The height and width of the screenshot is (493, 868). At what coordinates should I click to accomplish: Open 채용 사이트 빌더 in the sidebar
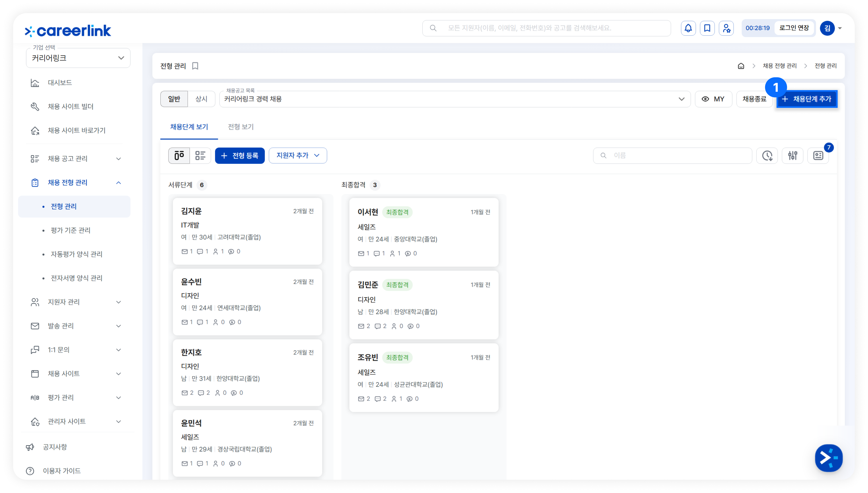click(x=70, y=107)
